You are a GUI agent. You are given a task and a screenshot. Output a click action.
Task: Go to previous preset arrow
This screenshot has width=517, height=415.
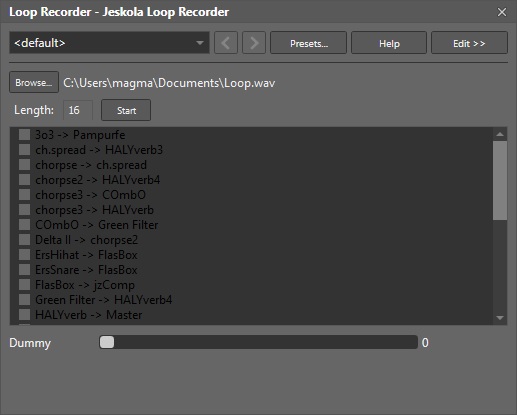pyautogui.click(x=226, y=43)
